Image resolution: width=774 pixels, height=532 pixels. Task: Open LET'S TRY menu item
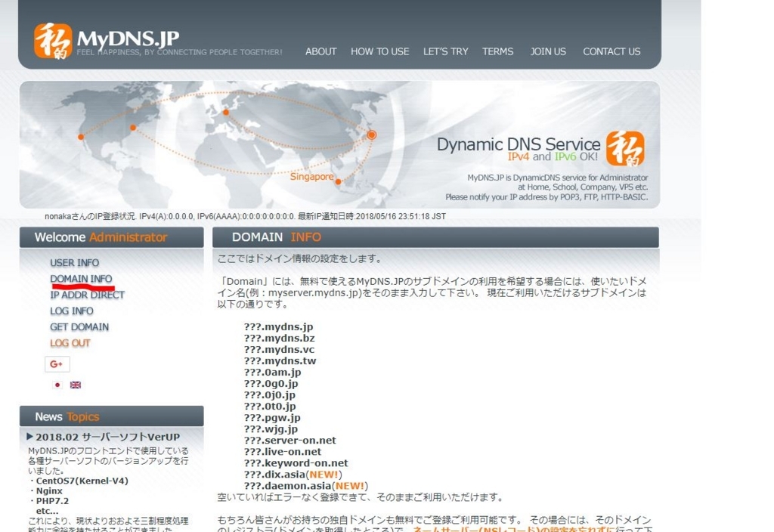coord(445,51)
